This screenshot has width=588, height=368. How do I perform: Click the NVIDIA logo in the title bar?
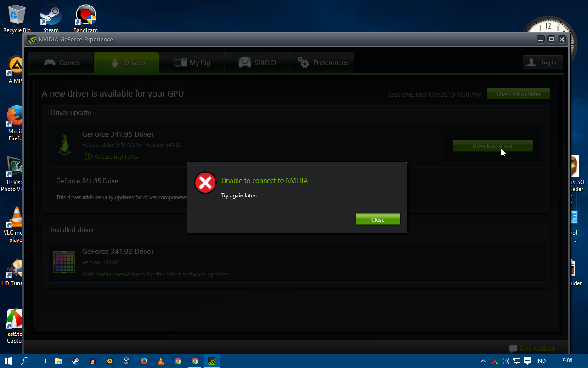point(31,40)
